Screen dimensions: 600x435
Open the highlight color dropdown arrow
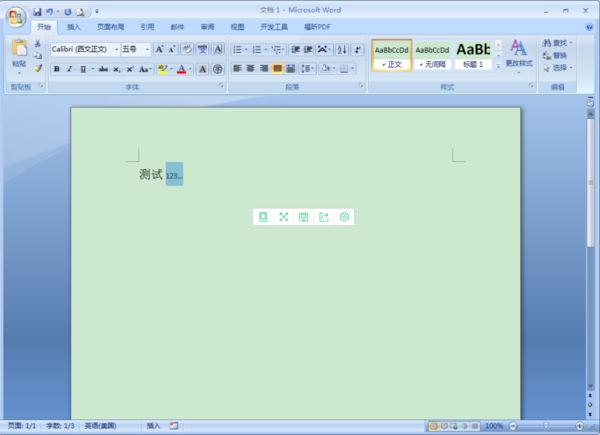171,69
